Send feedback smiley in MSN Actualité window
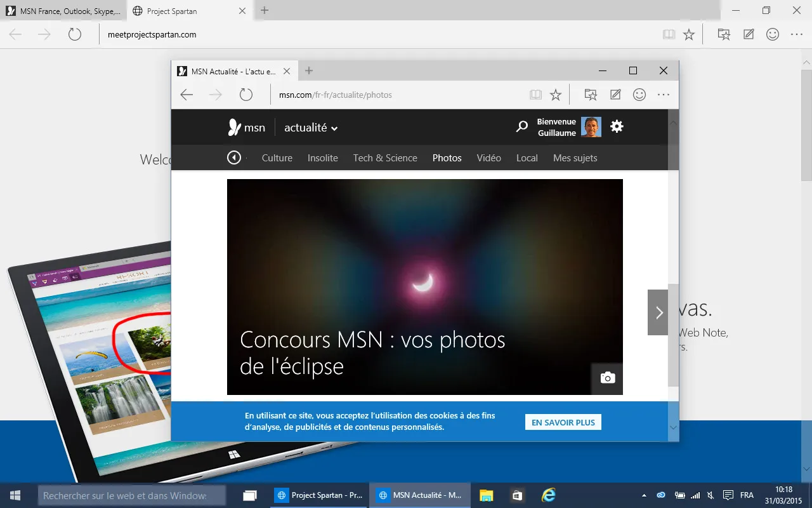Screen dimensions: 812x508 [x=639, y=95]
